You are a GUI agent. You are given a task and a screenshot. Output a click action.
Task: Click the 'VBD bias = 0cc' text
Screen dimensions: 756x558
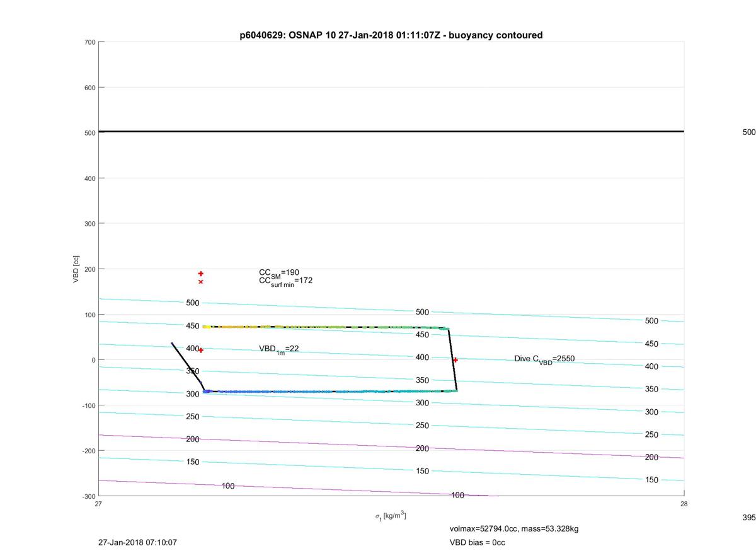coord(478,542)
